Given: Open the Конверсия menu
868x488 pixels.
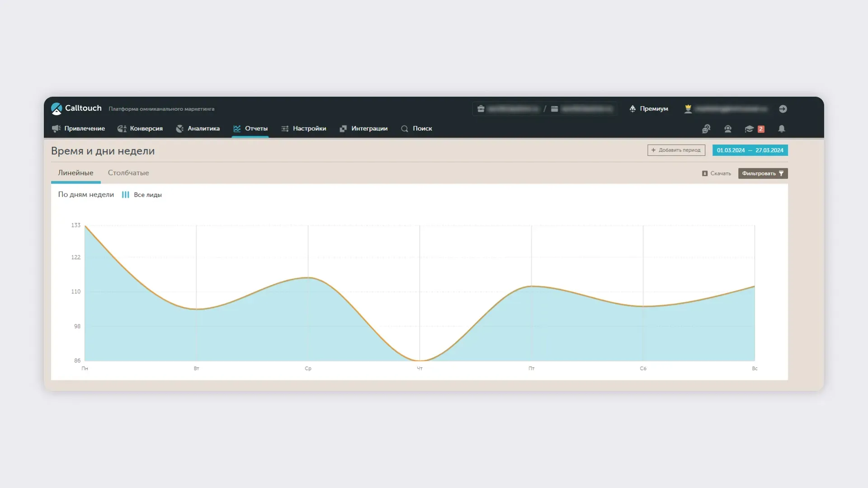Looking at the screenshot, I should 140,129.
